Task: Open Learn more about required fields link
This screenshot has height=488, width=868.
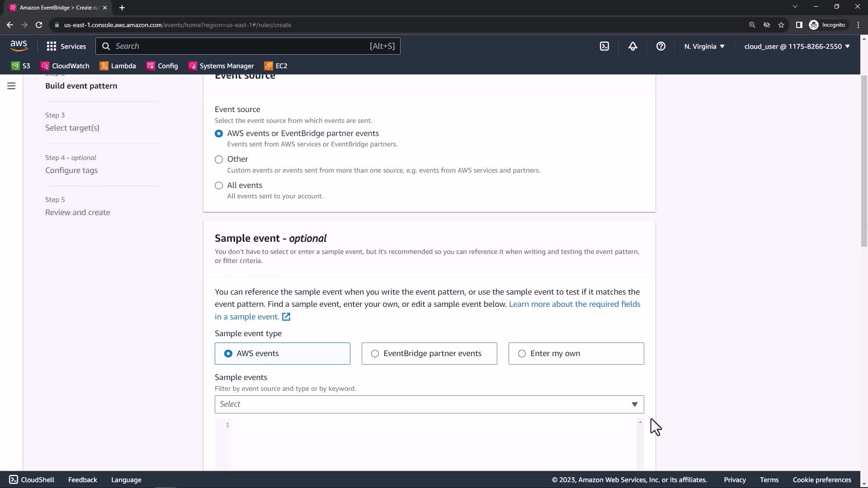Action: [574, 304]
